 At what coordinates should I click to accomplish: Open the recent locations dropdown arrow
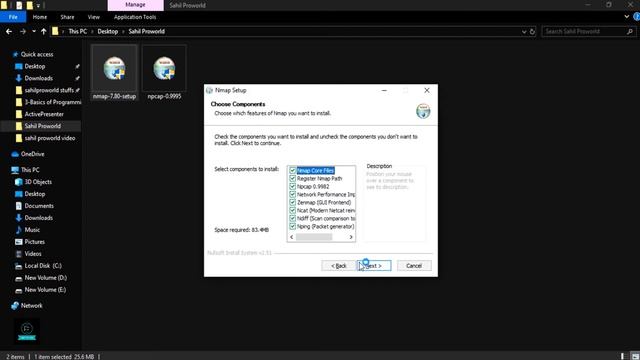[x=33, y=31]
